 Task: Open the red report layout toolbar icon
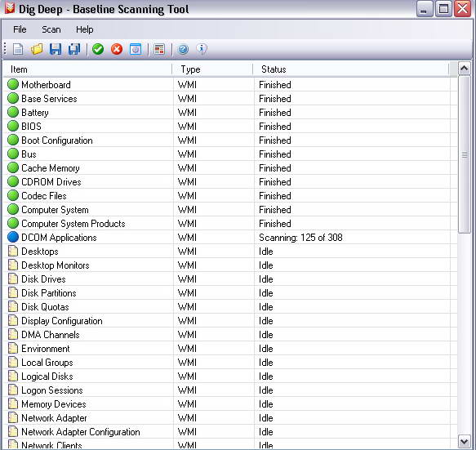tap(159, 49)
